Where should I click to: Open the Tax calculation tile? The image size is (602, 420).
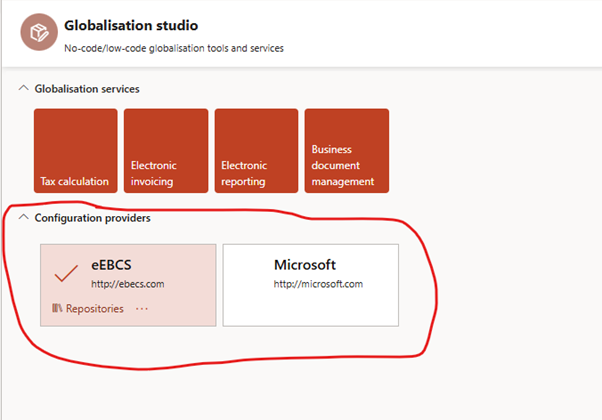76,150
